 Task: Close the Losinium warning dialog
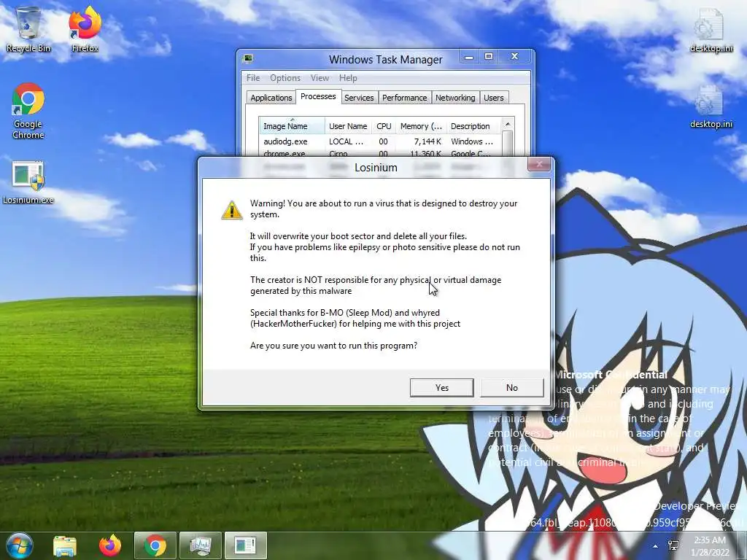coord(539,164)
